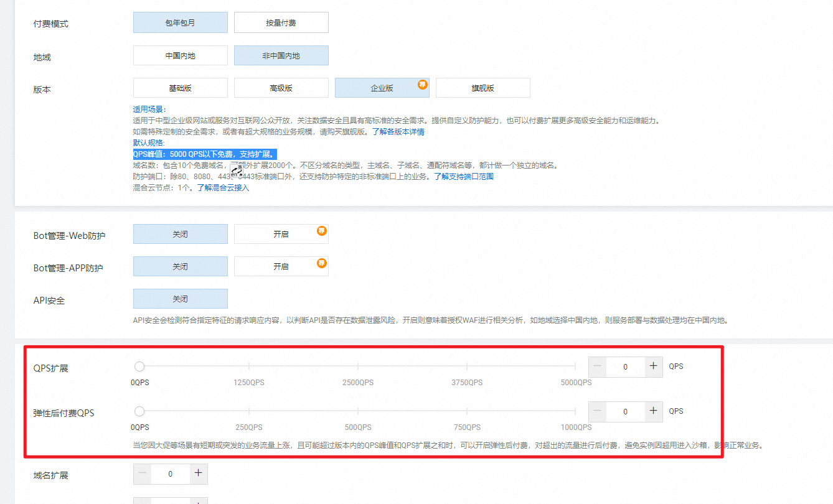Set Bot管理-APP防护 to 关闭

(181, 266)
